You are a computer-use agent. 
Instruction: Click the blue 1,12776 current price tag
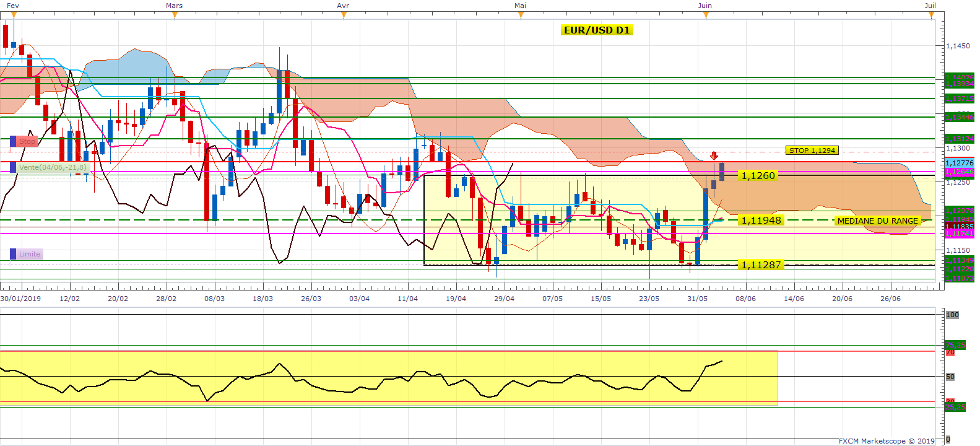pyautogui.click(x=960, y=163)
